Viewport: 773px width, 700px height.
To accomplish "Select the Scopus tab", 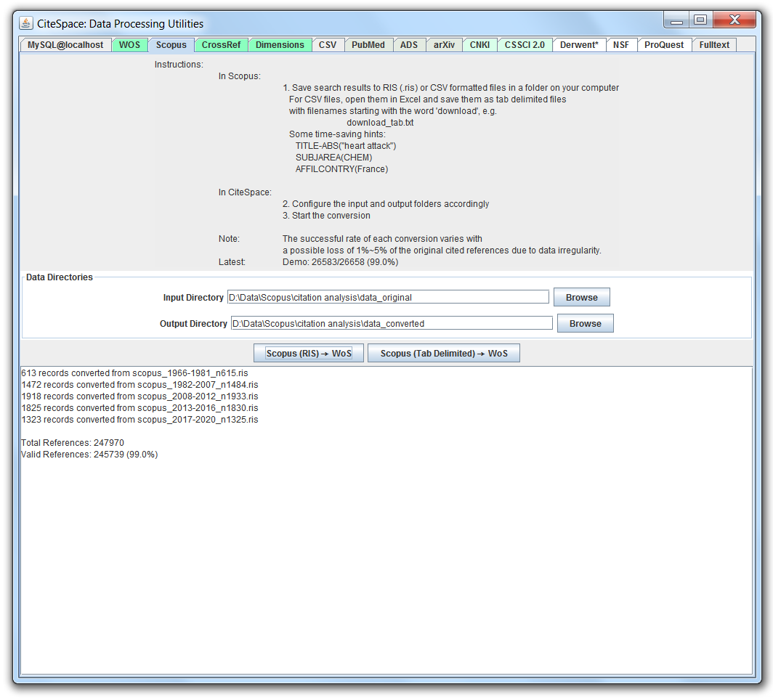I will (171, 45).
